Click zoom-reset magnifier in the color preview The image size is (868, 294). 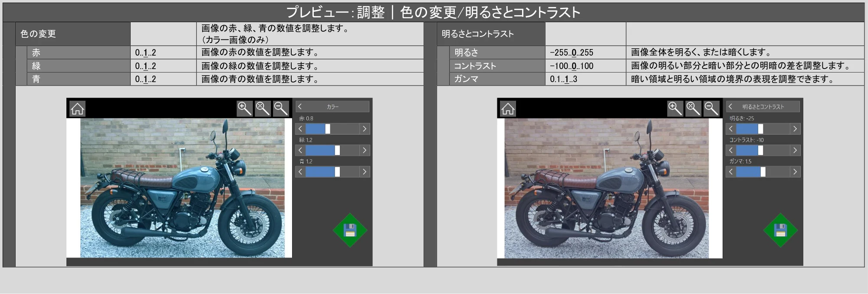[263, 109]
